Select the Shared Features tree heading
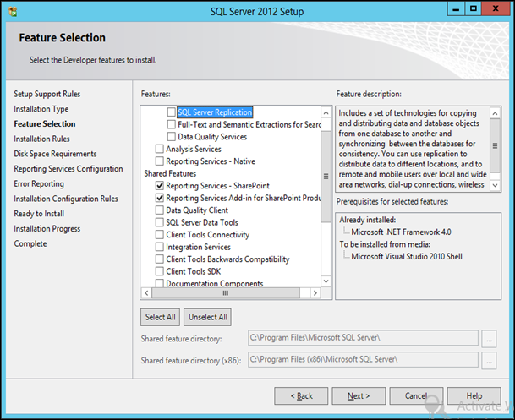This screenshot has height=420, width=515. tap(170, 173)
